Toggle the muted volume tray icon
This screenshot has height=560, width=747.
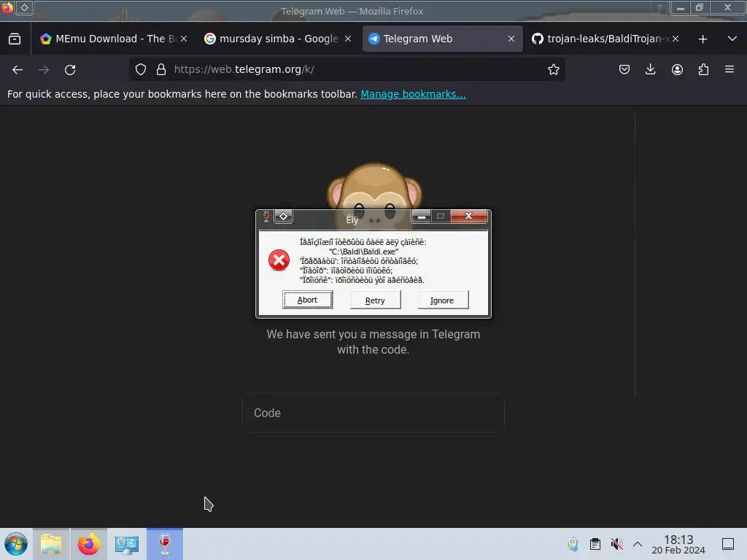[616, 544]
